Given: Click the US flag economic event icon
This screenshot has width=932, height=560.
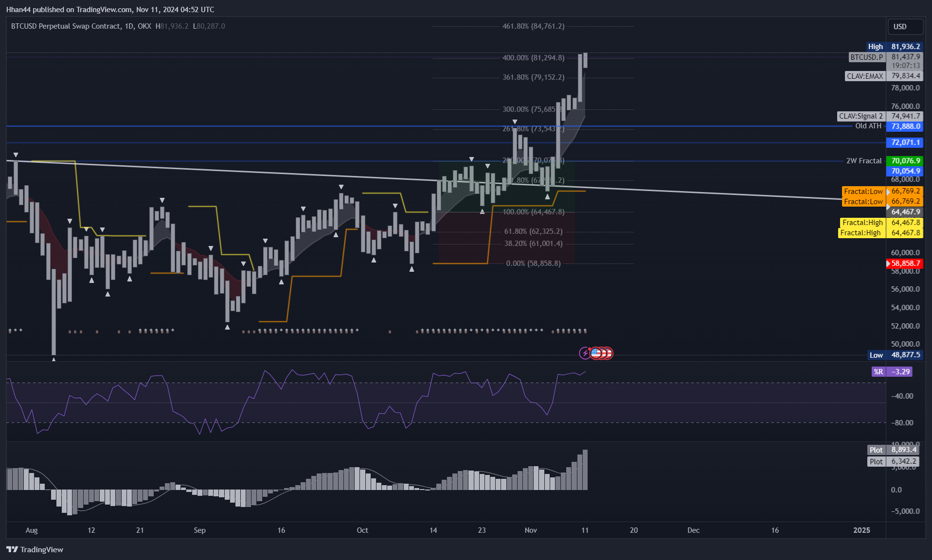Looking at the screenshot, I should coord(596,353).
